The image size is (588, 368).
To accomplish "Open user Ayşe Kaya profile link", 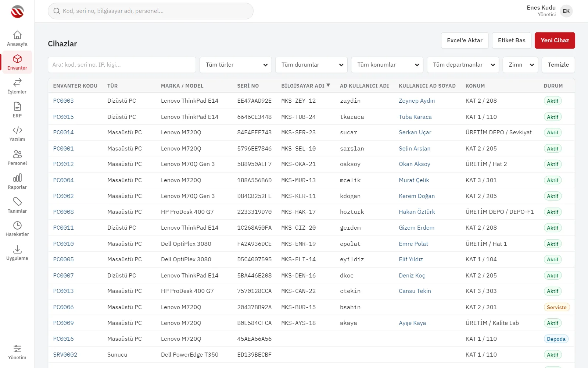I will pos(412,323).
